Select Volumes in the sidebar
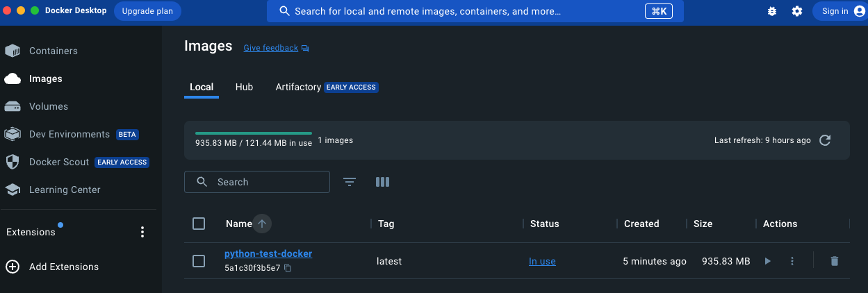Image resolution: width=868 pixels, height=293 pixels. click(48, 106)
